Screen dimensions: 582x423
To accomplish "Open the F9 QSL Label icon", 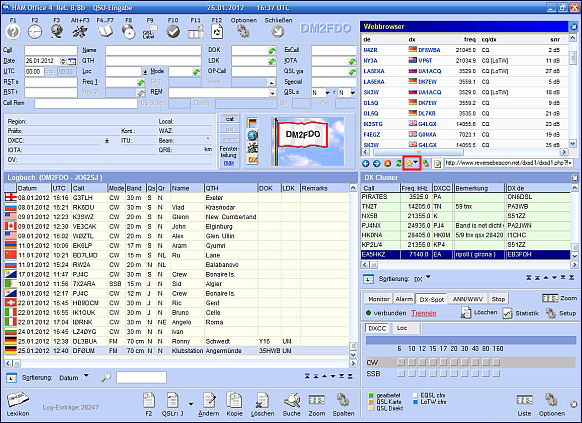I will [150, 32].
